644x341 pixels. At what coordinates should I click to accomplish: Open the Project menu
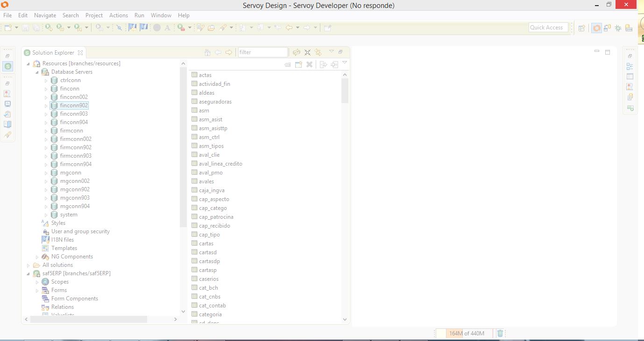click(x=94, y=15)
